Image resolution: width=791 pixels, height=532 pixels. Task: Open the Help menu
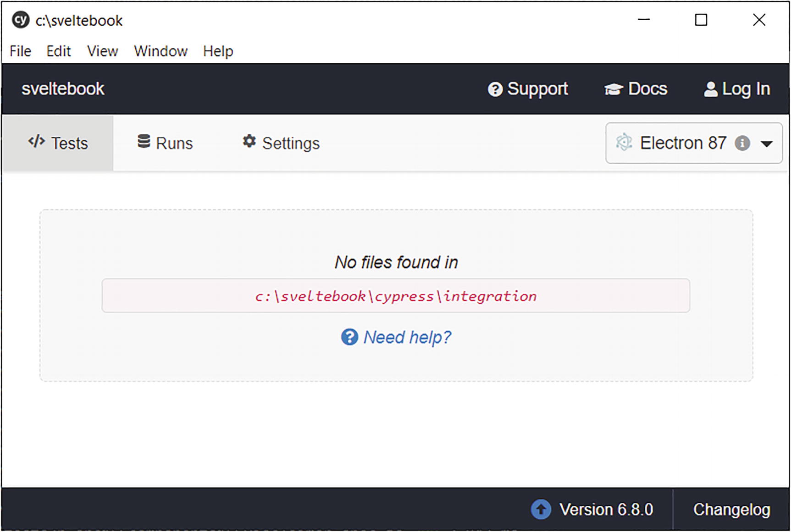point(218,51)
